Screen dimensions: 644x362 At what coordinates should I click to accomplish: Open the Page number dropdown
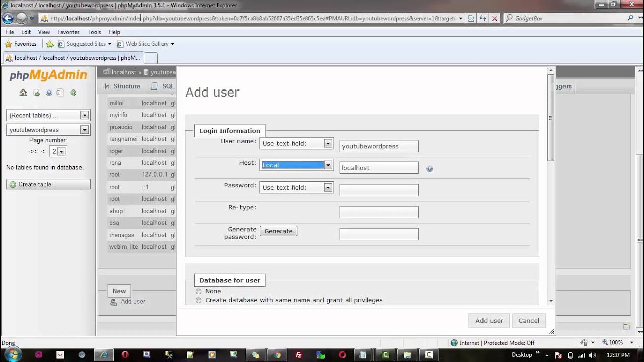(58, 151)
